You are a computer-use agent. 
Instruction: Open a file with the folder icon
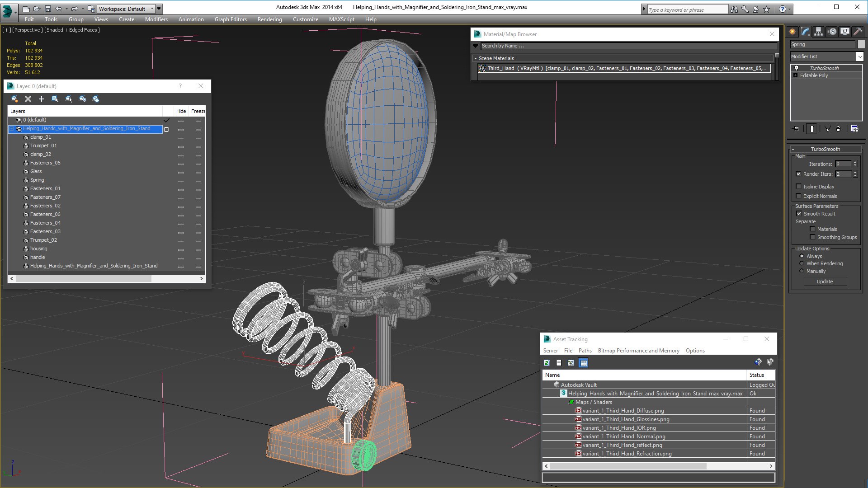click(x=37, y=9)
